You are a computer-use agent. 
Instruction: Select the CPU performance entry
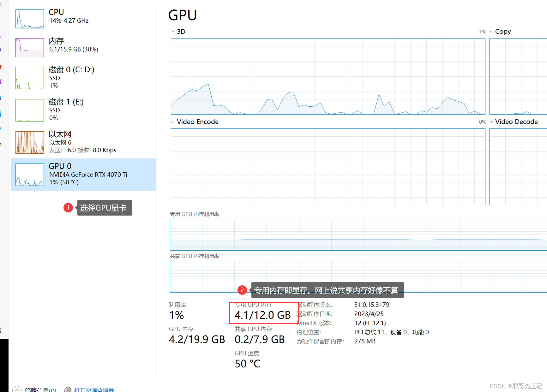(x=83, y=18)
